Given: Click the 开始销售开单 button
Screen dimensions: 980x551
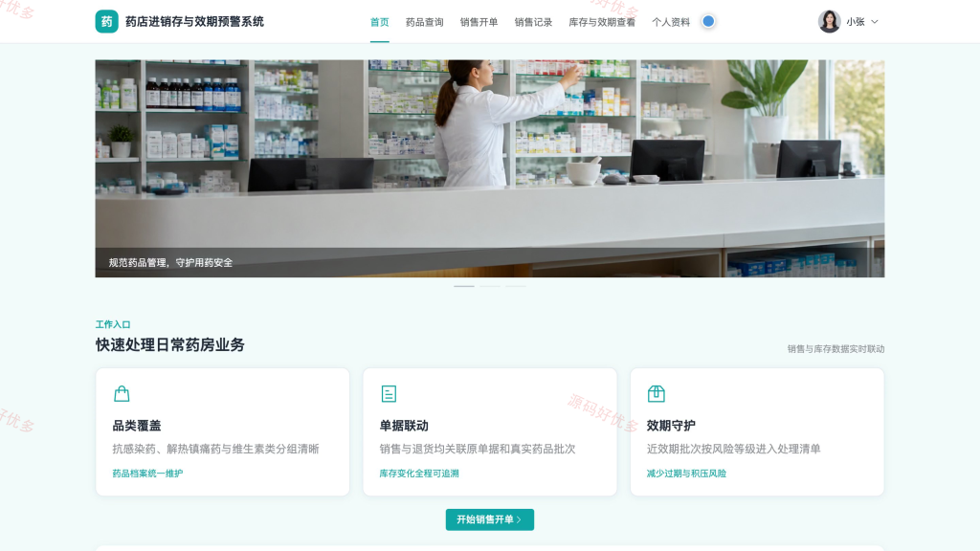Looking at the screenshot, I should [489, 519].
